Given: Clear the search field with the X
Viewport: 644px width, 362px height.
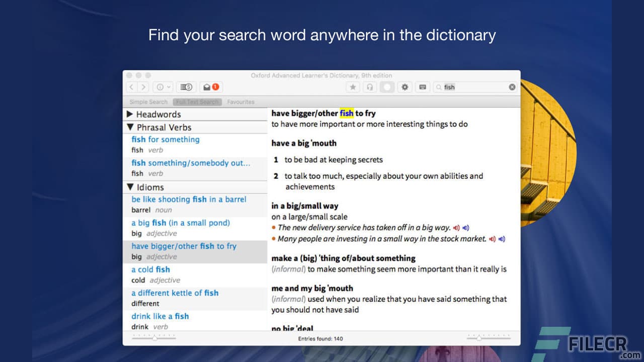Looking at the screenshot, I should pyautogui.click(x=512, y=87).
